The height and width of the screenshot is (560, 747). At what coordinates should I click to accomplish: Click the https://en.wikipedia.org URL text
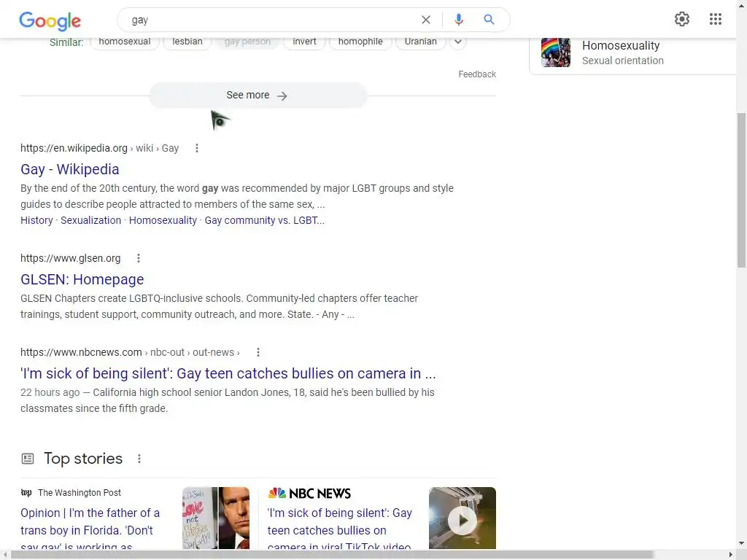74,148
